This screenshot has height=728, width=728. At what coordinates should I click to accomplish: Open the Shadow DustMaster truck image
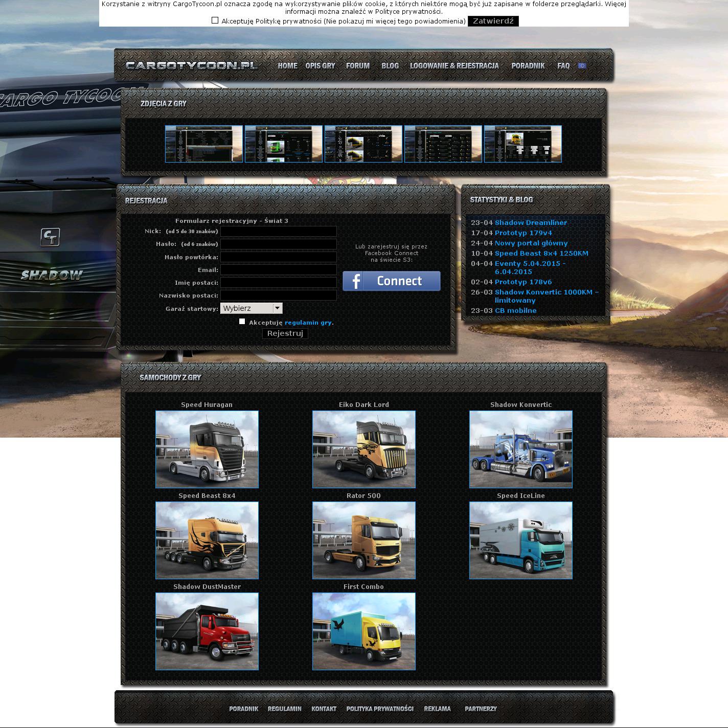tap(207, 631)
